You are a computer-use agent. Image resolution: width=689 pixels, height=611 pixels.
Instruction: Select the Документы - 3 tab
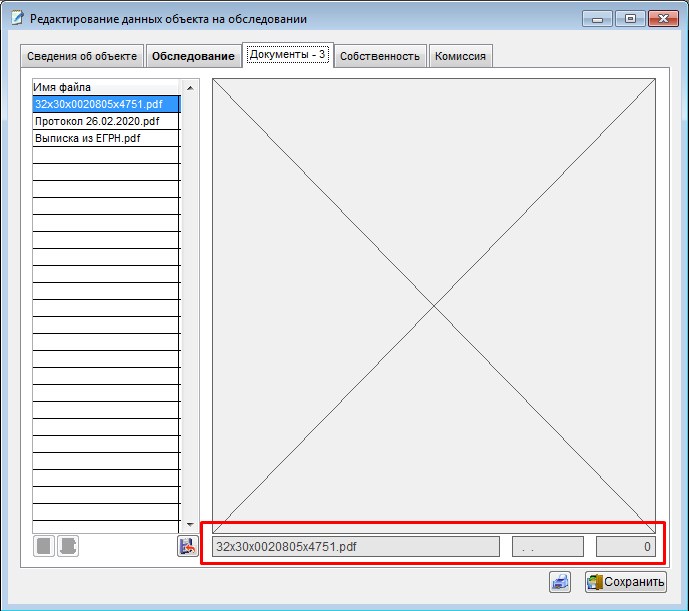coord(288,55)
